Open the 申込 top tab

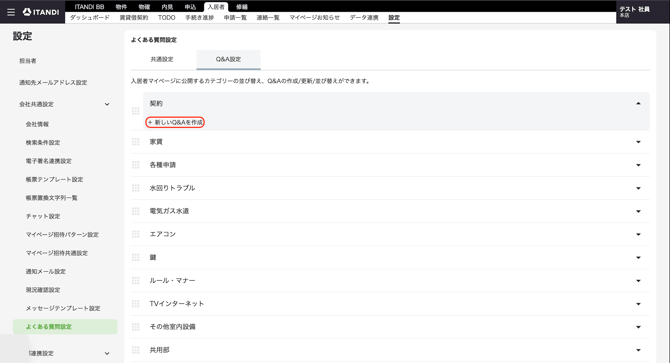pyautogui.click(x=190, y=7)
